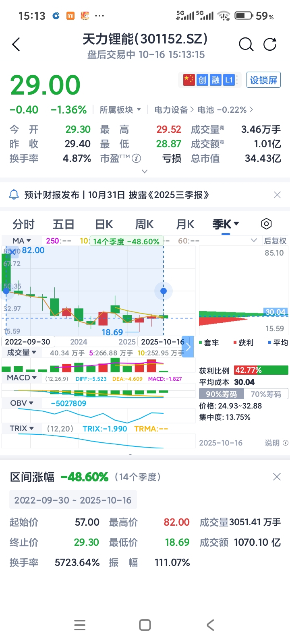Close the 区间涨幅 panel

[277, 477]
